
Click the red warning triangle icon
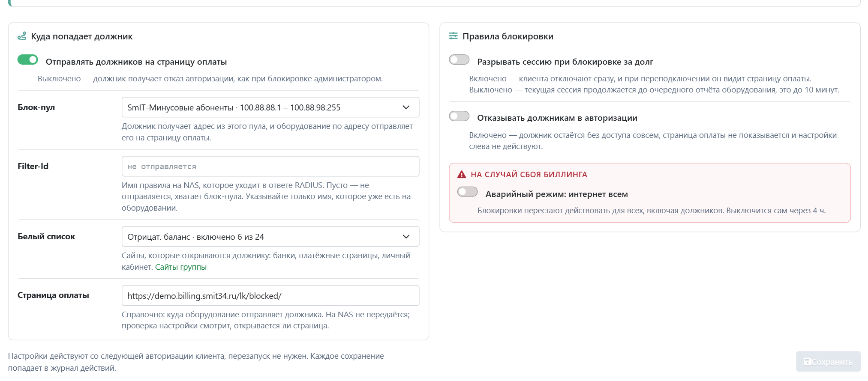(x=462, y=175)
